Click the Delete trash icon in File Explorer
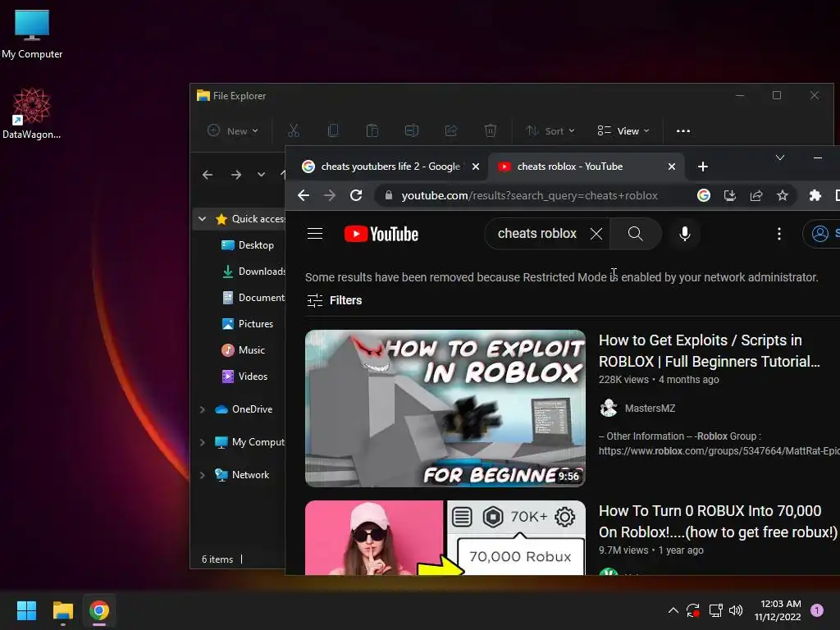 pos(491,130)
